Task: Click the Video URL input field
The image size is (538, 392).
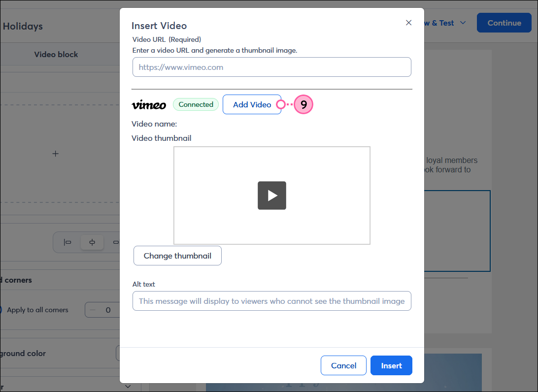Action: point(271,67)
